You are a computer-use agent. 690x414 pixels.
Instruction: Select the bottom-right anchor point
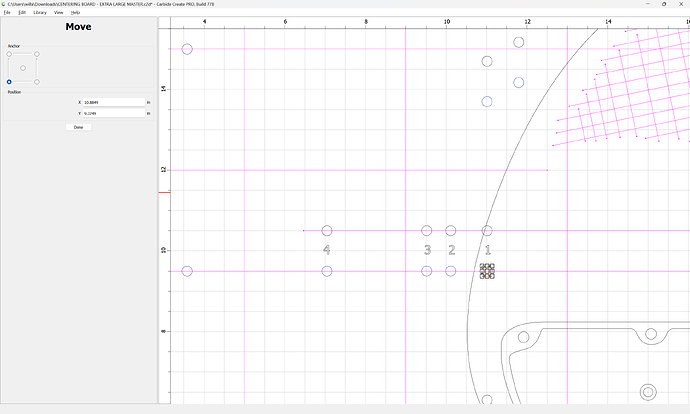37,82
